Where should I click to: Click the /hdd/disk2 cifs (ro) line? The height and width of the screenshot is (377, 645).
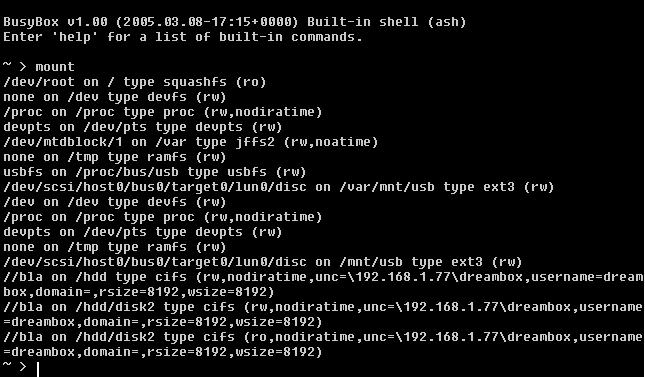pos(322,344)
